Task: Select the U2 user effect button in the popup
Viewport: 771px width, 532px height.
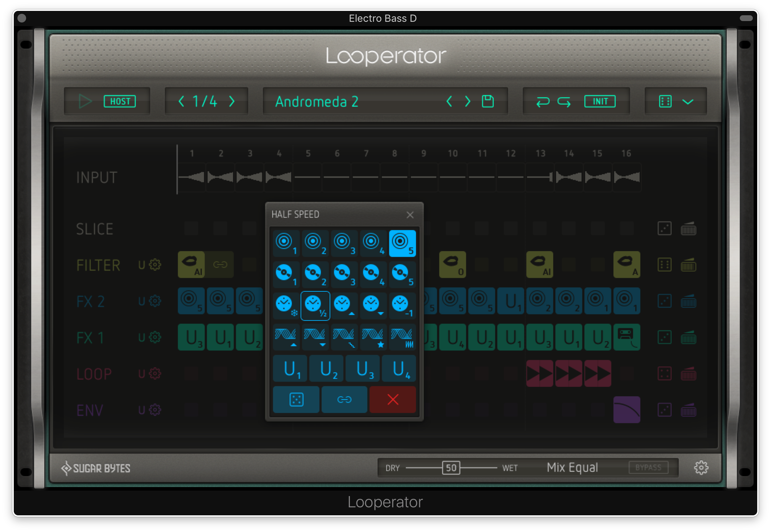Action: pyautogui.click(x=326, y=368)
